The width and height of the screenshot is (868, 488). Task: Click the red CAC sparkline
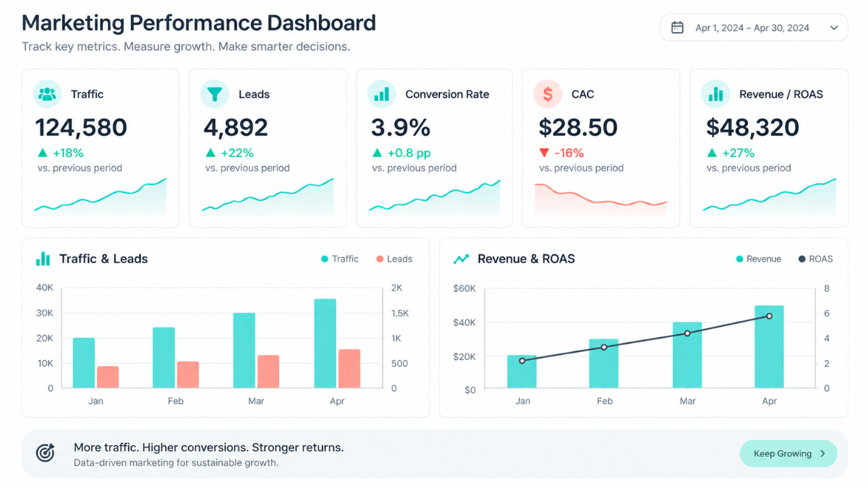tap(600, 199)
